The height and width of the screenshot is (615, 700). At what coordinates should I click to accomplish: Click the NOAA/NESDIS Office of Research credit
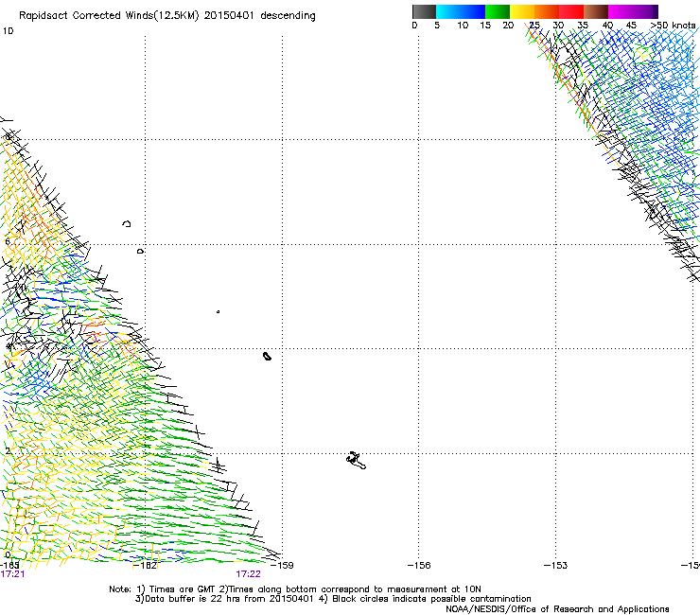click(x=557, y=609)
